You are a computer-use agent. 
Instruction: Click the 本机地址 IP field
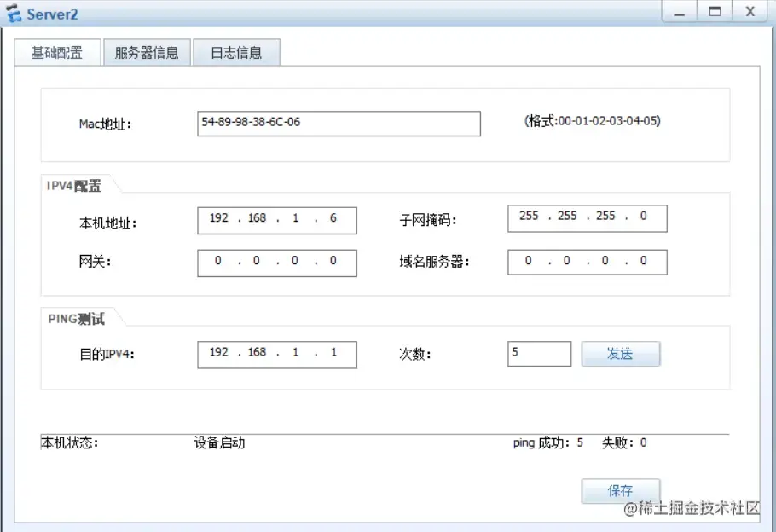(x=276, y=220)
